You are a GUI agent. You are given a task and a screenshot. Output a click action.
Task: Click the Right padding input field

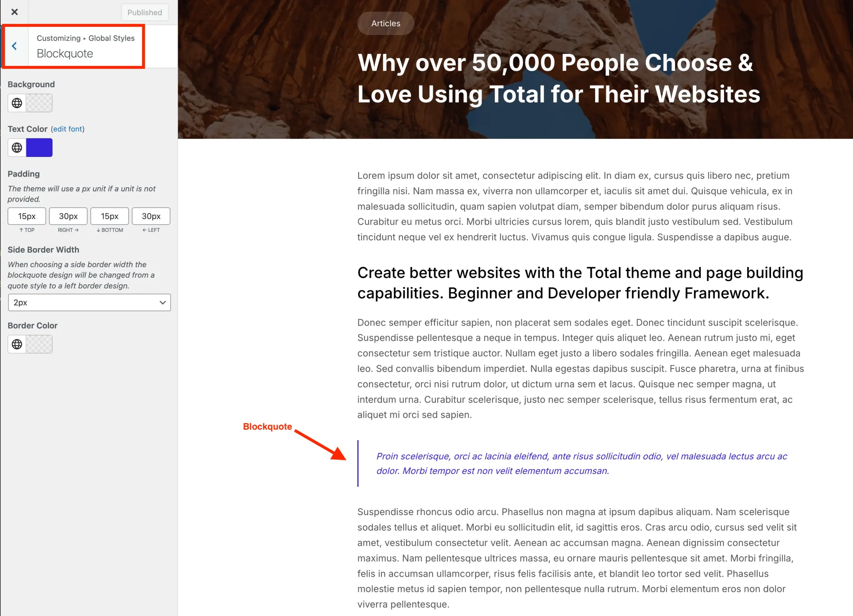pyautogui.click(x=68, y=216)
